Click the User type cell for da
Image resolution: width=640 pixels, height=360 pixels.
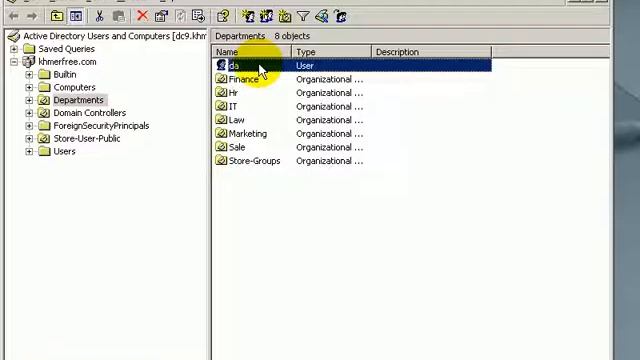305,66
